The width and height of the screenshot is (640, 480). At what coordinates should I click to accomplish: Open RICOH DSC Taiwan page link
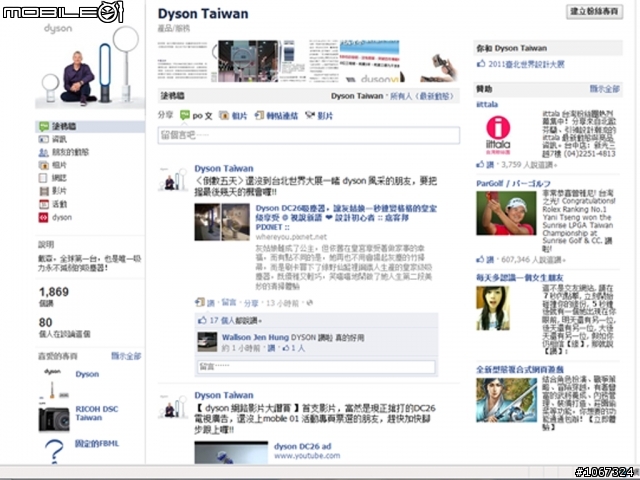point(97,413)
